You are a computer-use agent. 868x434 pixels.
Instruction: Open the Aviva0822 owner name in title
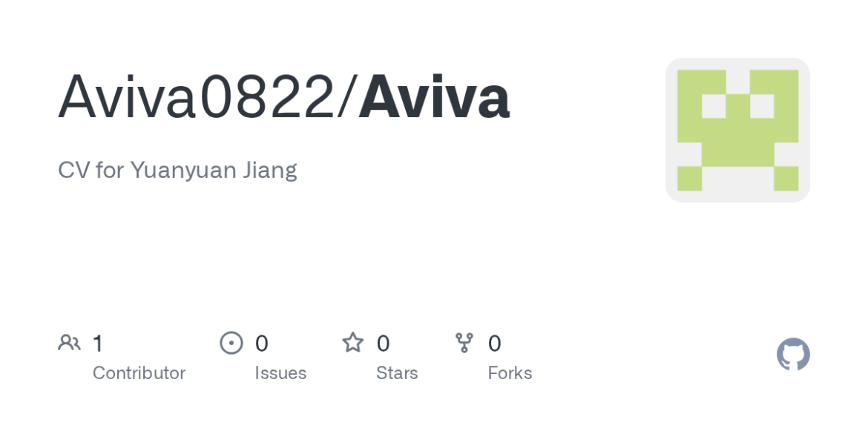[197, 98]
